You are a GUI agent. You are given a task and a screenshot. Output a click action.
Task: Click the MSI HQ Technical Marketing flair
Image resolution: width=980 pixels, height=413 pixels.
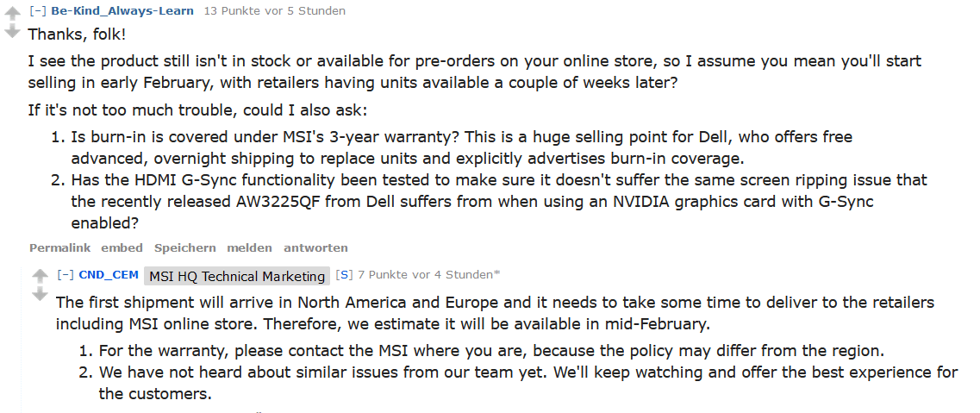pyautogui.click(x=237, y=276)
